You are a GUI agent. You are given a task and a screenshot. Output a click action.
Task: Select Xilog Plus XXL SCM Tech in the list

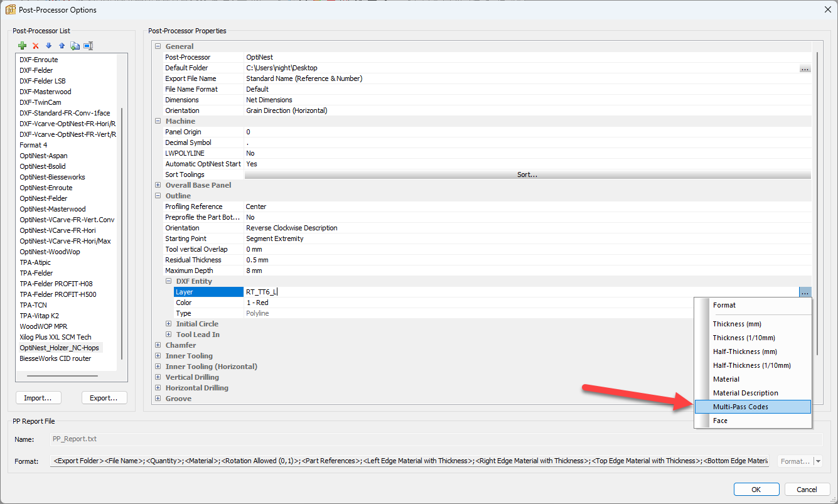pos(55,337)
